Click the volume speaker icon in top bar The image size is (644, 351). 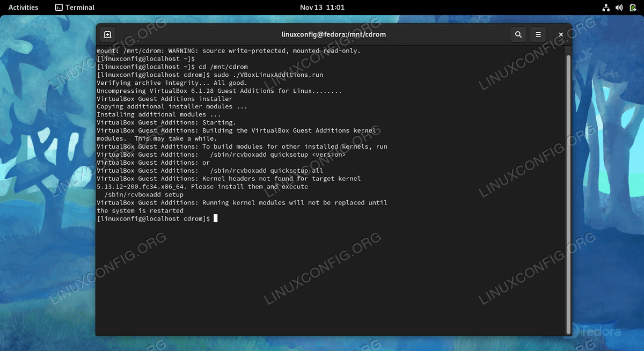tap(619, 8)
